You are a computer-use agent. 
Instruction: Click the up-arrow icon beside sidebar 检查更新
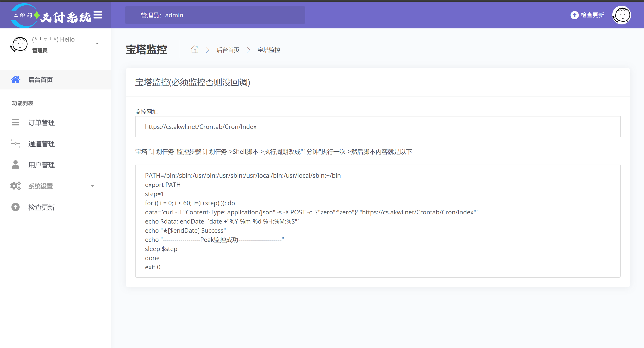point(15,207)
